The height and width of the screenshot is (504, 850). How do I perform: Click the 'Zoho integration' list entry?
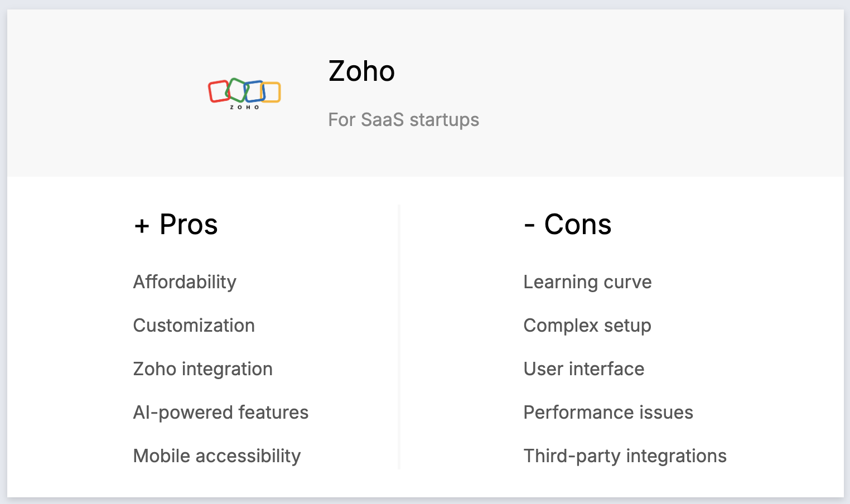coord(202,369)
